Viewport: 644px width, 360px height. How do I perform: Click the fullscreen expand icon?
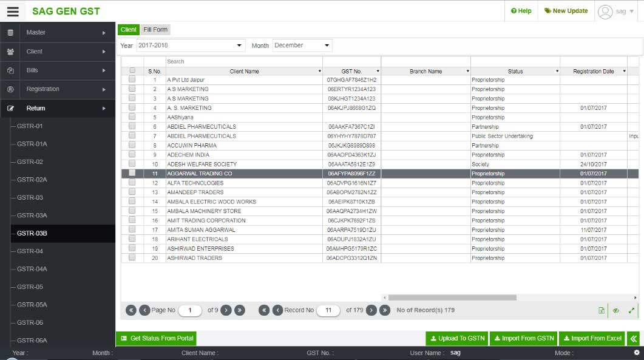pyautogui.click(x=631, y=310)
